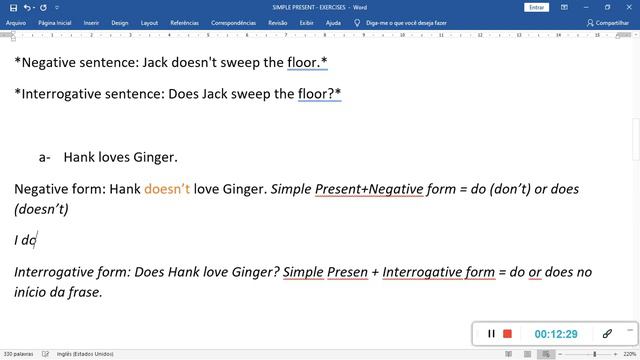The image size is (640, 360).
Task: Click the vertical scrollbar thumb
Action: coord(636,139)
